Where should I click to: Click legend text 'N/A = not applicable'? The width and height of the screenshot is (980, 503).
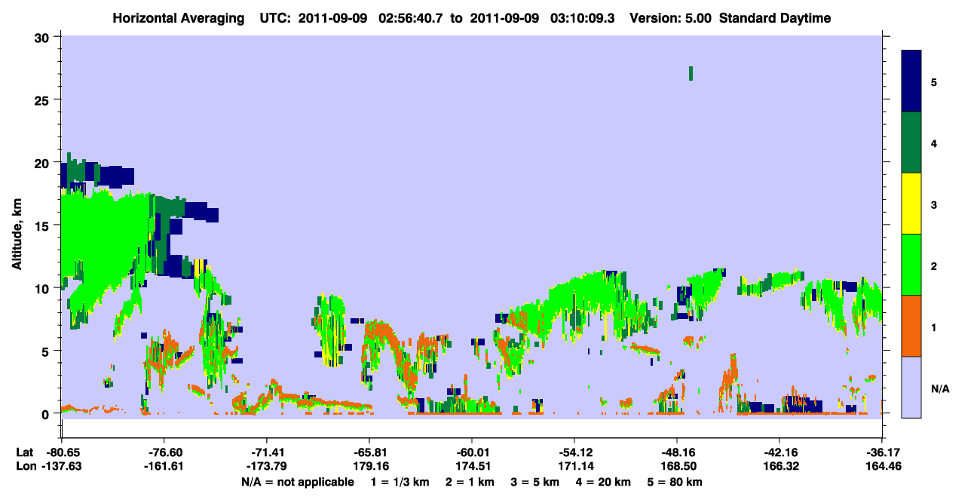click(297, 482)
